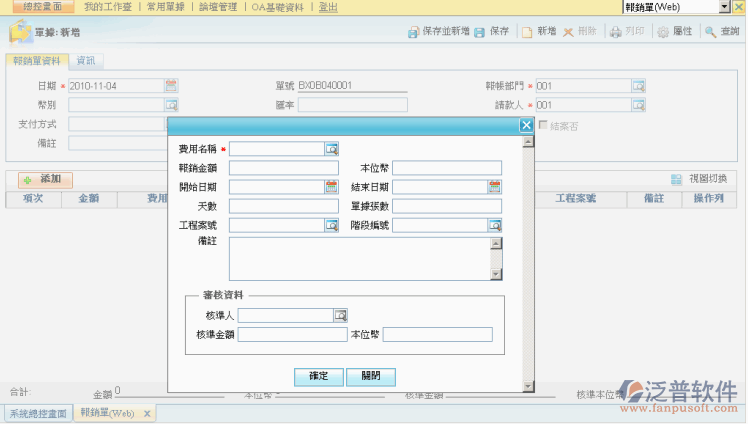748x424 pixels.
Task: Click dialog scrollbar up arrow
Action: pos(528,142)
